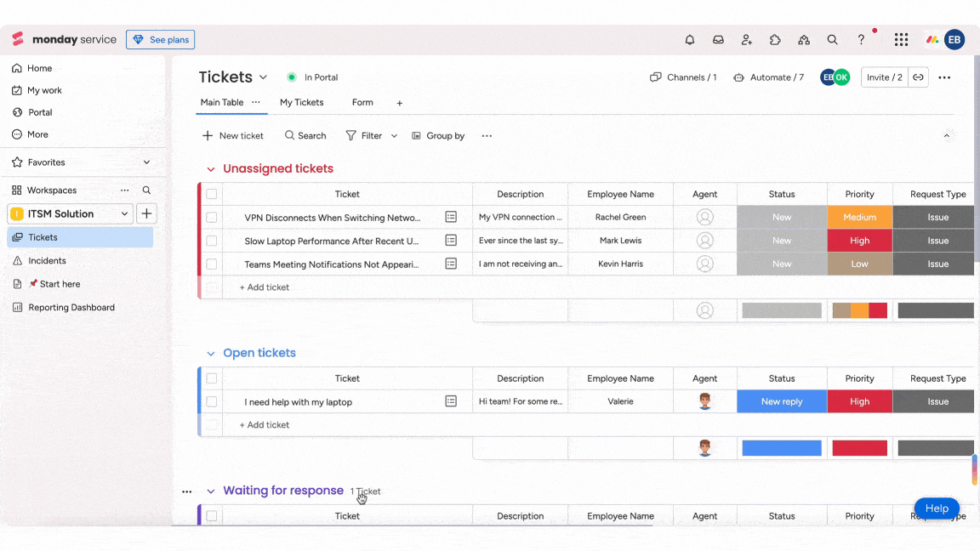The image size is (980, 551).
Task: Check the Slow Laptop Performance ticket checkbox
Action: [x=211, y=241]
